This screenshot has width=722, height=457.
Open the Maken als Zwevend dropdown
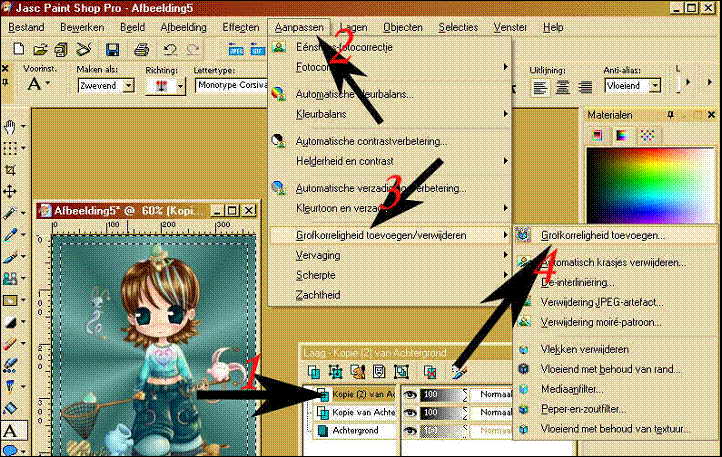129,86
